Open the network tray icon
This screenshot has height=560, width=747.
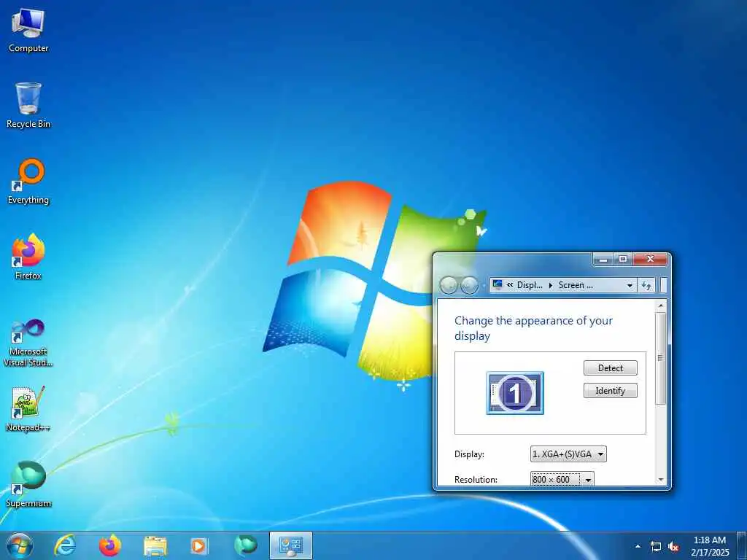pyautogui.click(x=656, y=547)
